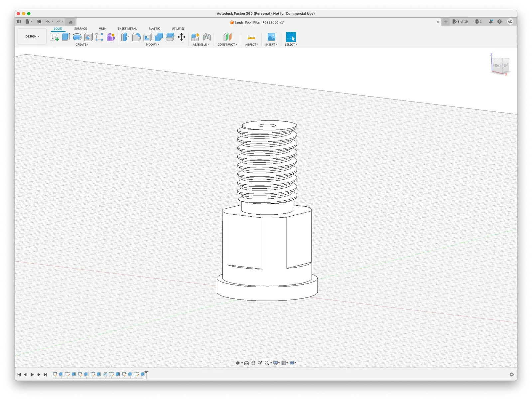This screenshot has width=532, height=400.
Task: Click the Create Sketch tool icon
Action: pyautogui.click(x=55, y=37)
